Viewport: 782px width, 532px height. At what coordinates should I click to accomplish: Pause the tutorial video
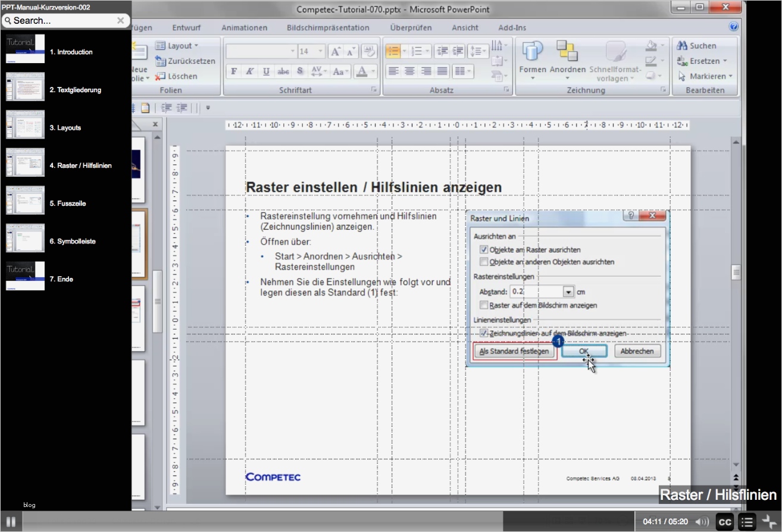point(11,522)
